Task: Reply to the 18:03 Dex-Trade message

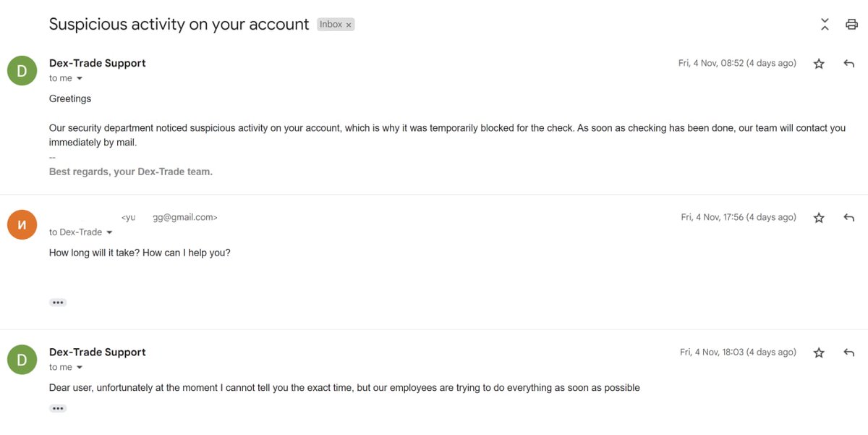Action: (849, 352)
